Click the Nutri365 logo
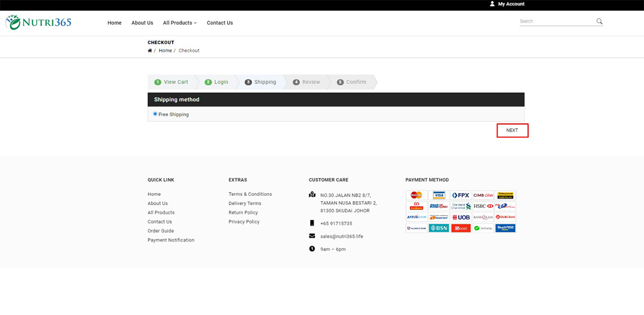Image resolution: width=644 pixels, height=315 pixels. pyautogui.click(x=38, y=23)
